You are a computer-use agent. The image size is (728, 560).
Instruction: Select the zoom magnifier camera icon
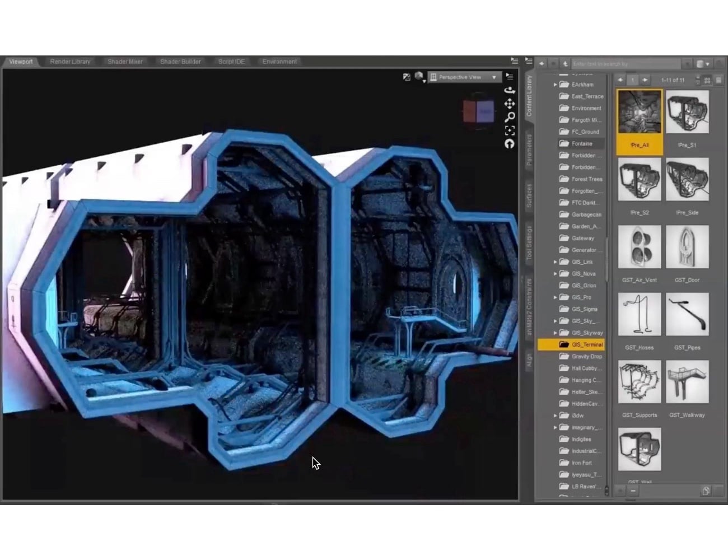coord(510,117)
